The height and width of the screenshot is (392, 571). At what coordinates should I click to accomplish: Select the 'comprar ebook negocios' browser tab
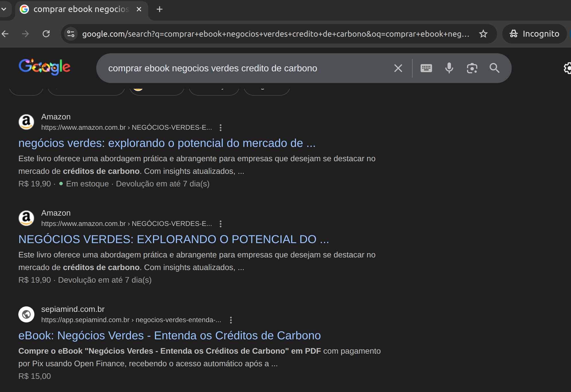point(80,9)
